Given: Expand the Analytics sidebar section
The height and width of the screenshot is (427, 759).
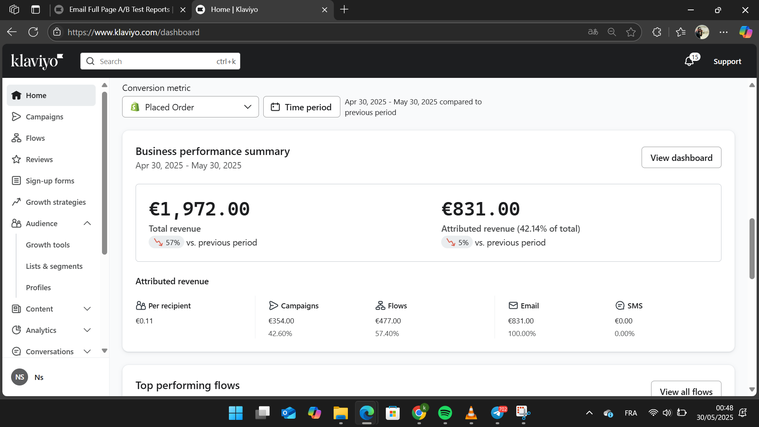Looking at the screenshot, I should pyautogui.click(x=87, y=330).
